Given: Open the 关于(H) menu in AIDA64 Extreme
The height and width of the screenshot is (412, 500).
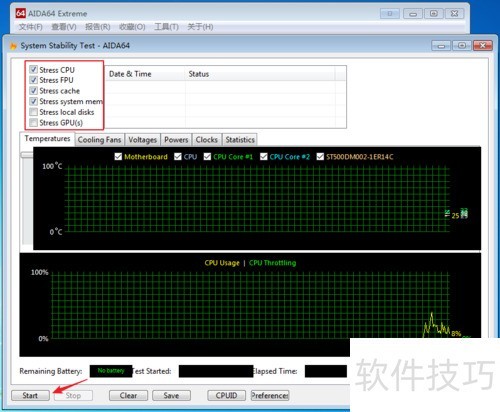Looking at the screenshot, I should point(200,27).
